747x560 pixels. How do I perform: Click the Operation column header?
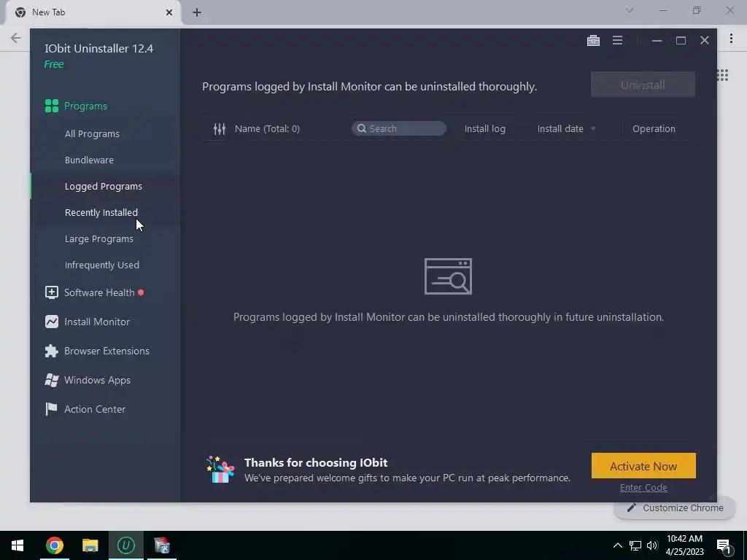tap(654, 128)
